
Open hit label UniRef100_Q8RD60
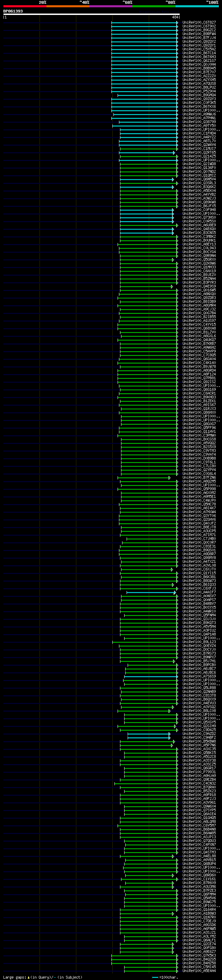199,875
